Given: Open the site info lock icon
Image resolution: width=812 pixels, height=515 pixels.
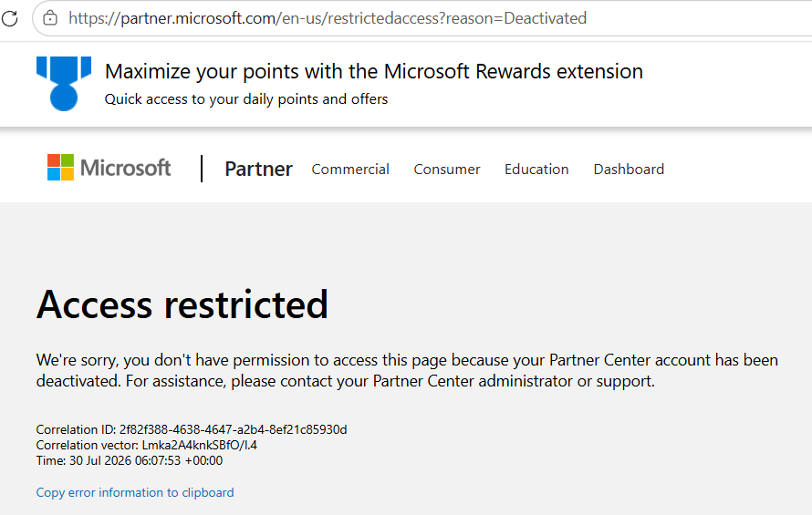Looking at the screenshot, I should [50, 18].
